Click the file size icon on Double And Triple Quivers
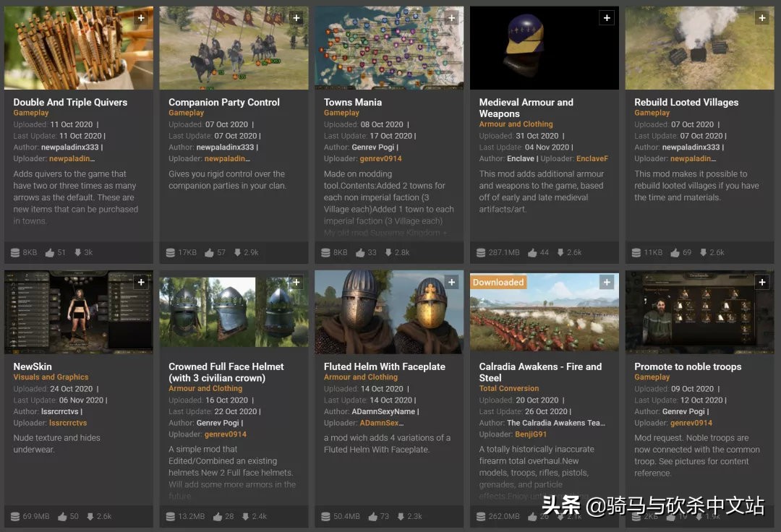781x532 pixels. click(x=14, y=252)
